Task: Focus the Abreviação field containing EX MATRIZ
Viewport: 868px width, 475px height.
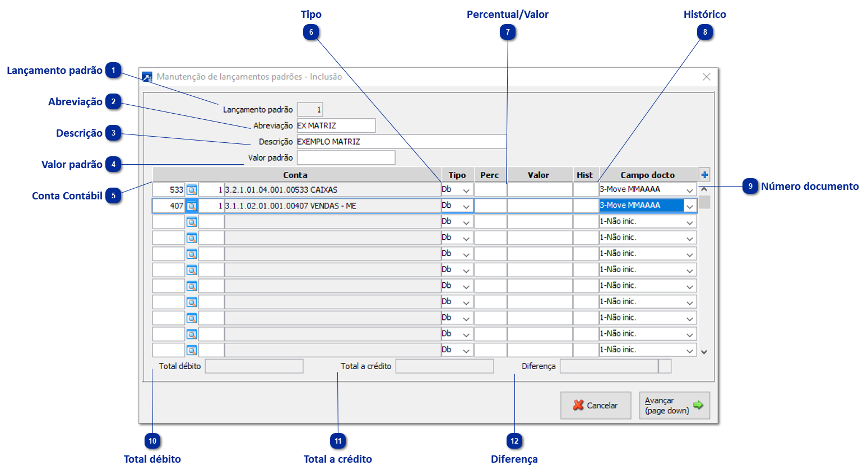Action: (x=336, y=125)
